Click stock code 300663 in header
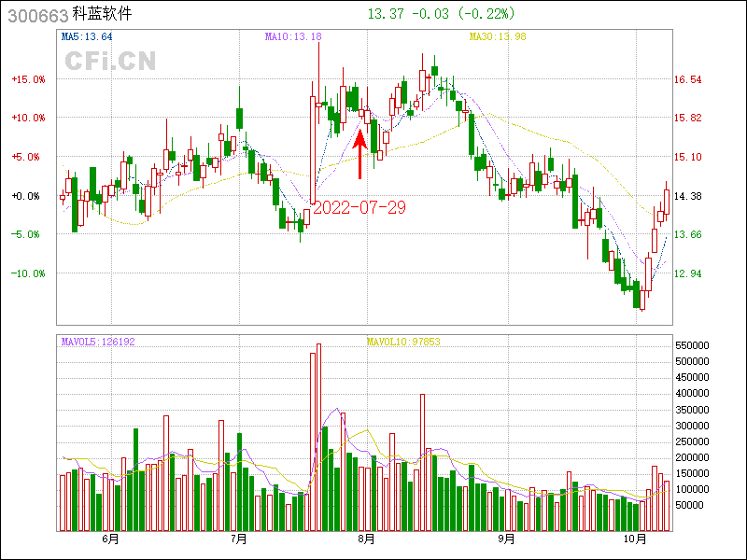The height and width of the screenshot is (560, 747). (35, 15)
